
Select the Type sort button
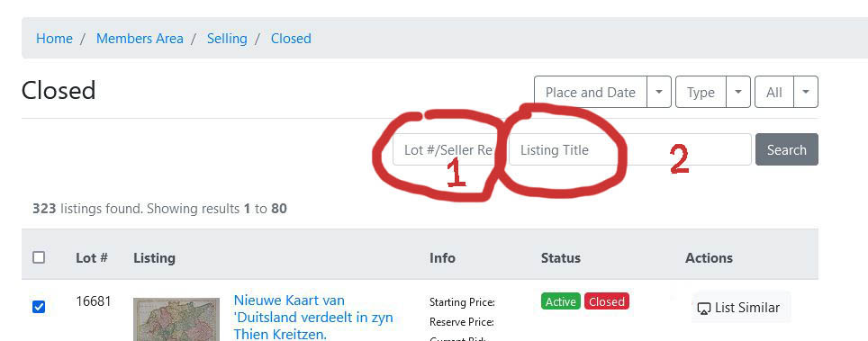click(x=701, y=92)
